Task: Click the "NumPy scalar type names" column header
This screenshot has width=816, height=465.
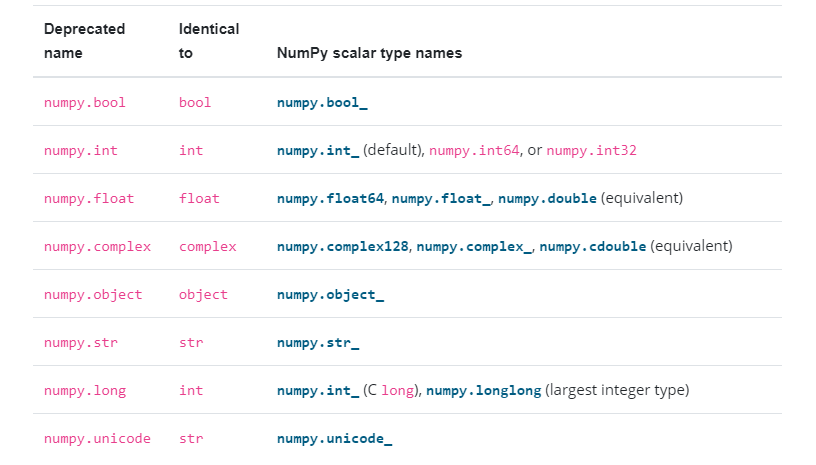Action: (369, 53)
